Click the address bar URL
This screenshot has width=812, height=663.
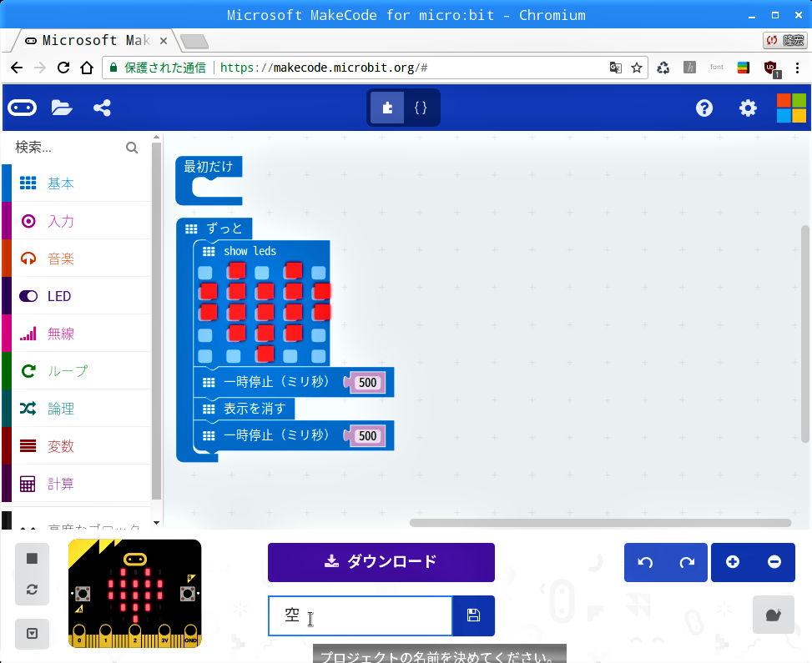(324, 68)
